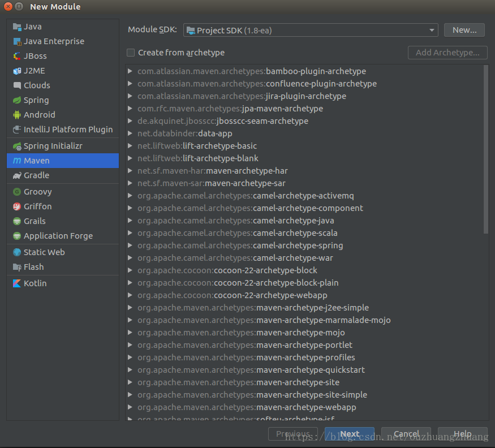
Task: Click Add Archetype... button
Action: click(x=447, y=53)
